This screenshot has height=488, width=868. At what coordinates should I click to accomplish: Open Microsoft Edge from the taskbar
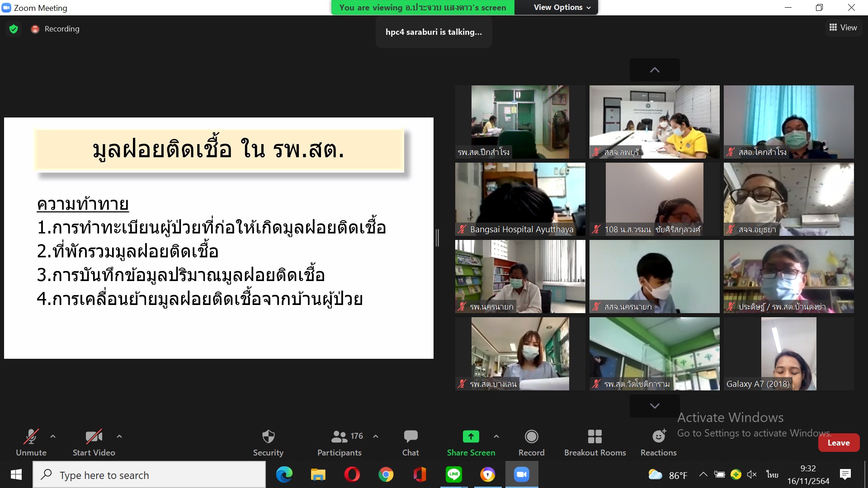284,474
